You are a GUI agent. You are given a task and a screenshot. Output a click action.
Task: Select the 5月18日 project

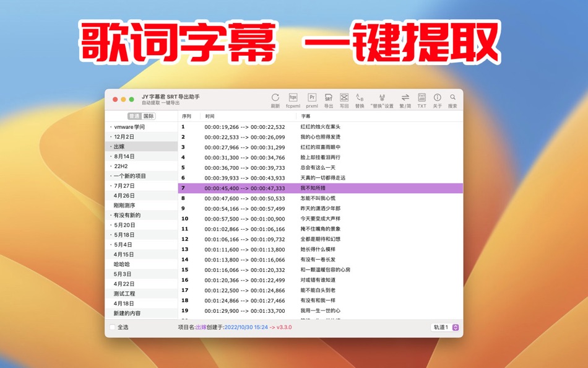141,235
